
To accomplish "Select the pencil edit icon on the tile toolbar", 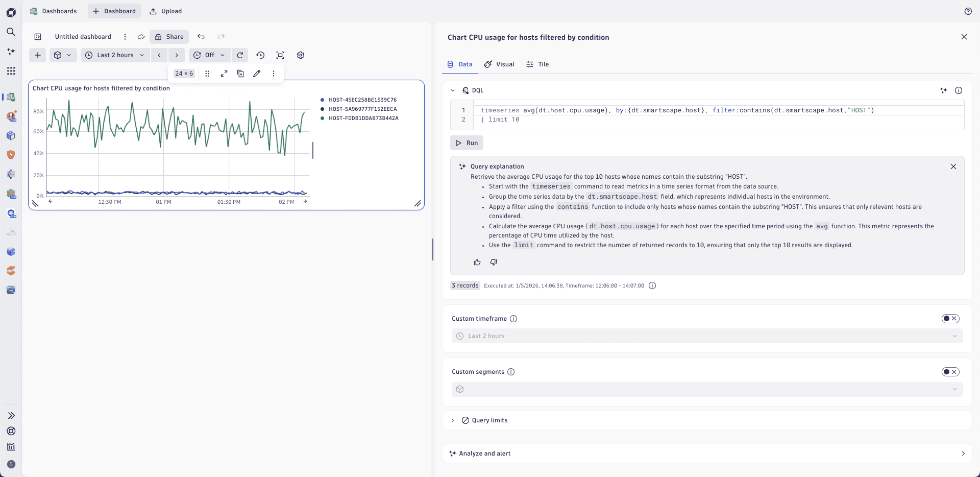I will 257,74.
